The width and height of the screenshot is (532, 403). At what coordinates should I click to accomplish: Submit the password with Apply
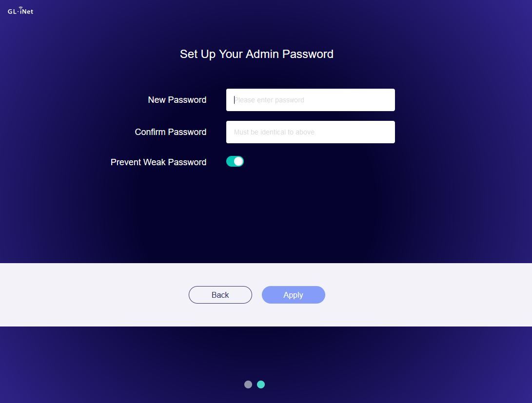click(x=294, y=295)
